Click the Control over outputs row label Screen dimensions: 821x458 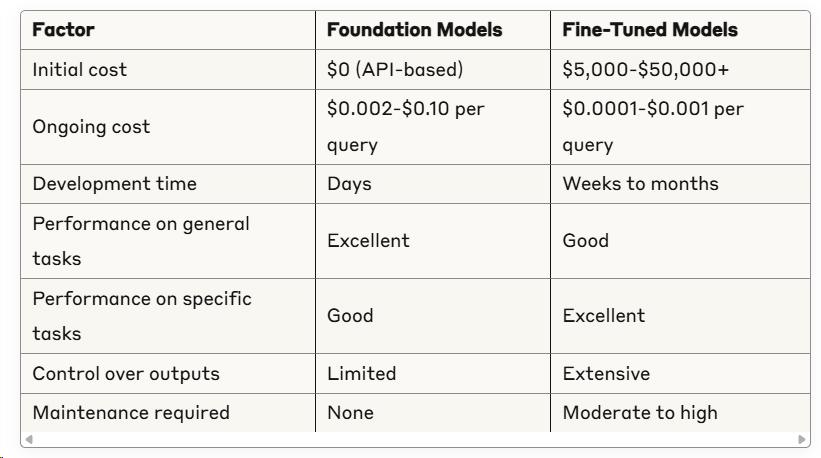pos(126,374)
